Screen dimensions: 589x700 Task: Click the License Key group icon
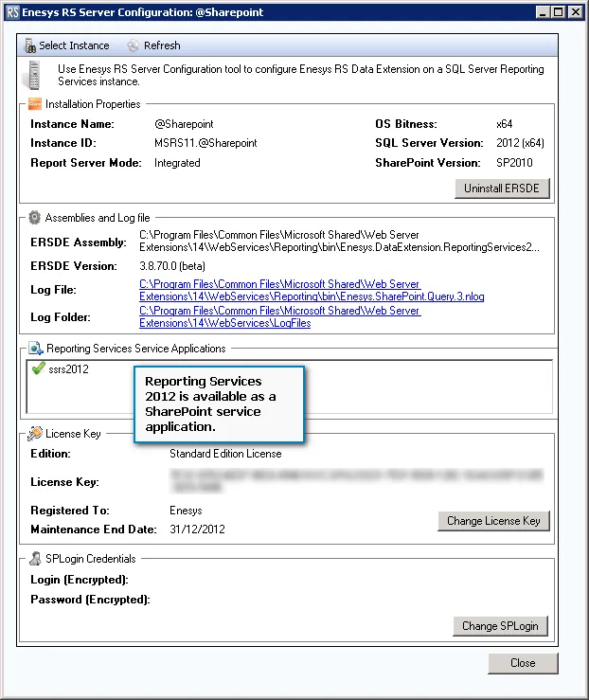click(x=35, y=434)
